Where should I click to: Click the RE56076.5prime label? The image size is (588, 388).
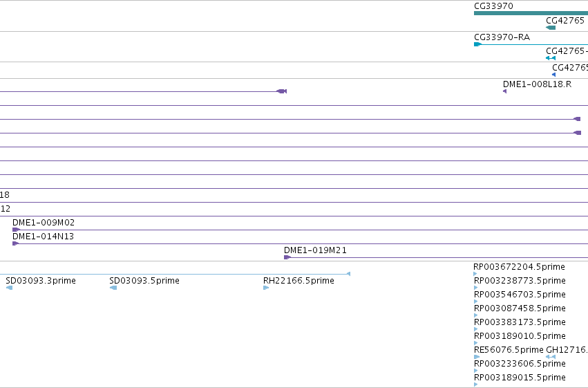click(509, 350)
